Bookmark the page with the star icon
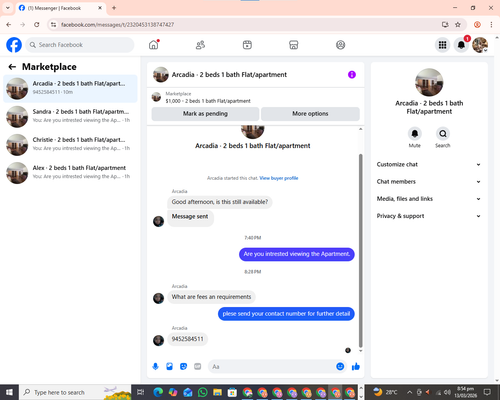Viewport: 500px width, 400px height. (x=458, y=25)
